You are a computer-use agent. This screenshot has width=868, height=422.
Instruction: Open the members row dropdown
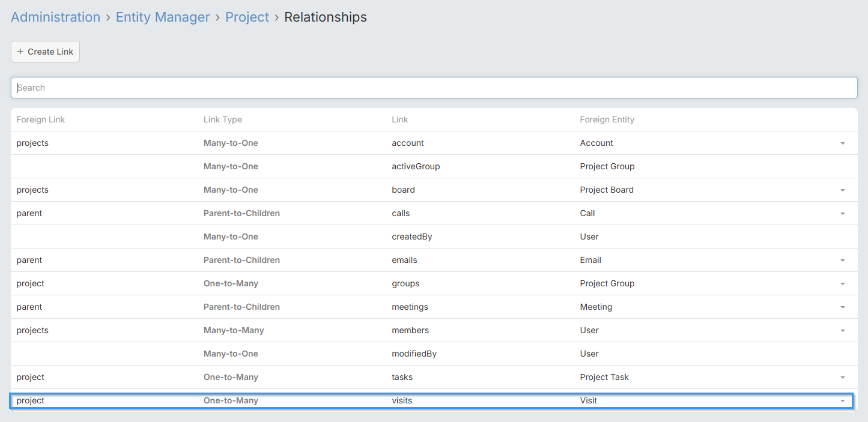coord(842,331)
